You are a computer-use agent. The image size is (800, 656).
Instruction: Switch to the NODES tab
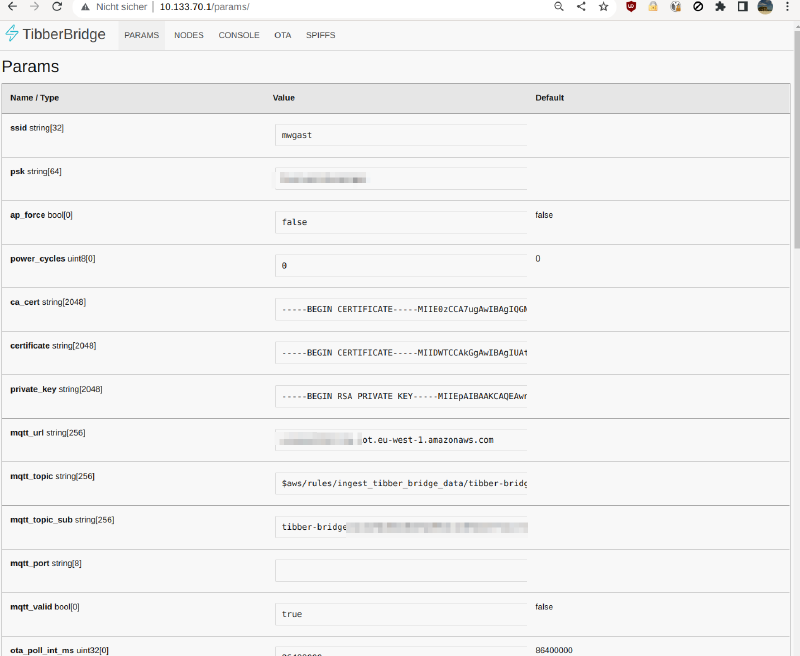(188, 35)
